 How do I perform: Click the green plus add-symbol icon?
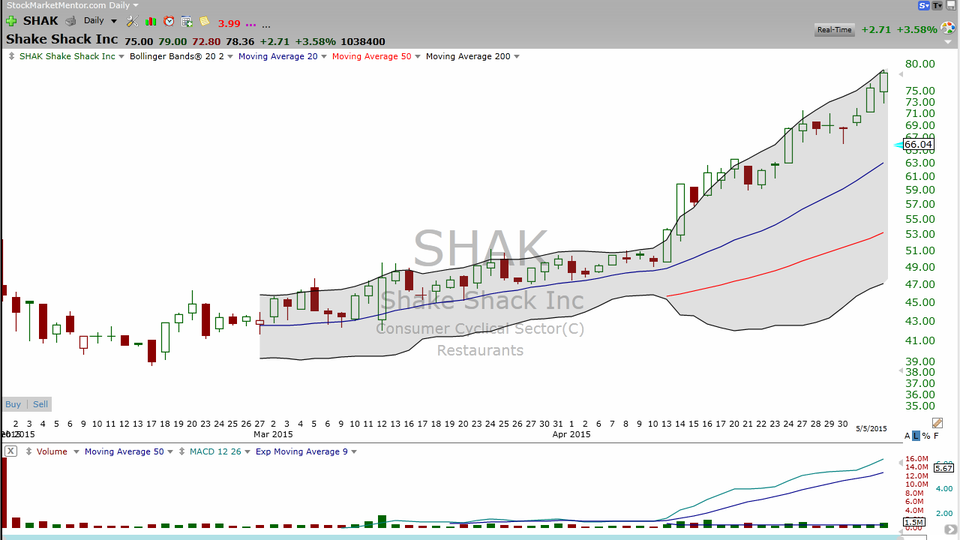(11, 21)
